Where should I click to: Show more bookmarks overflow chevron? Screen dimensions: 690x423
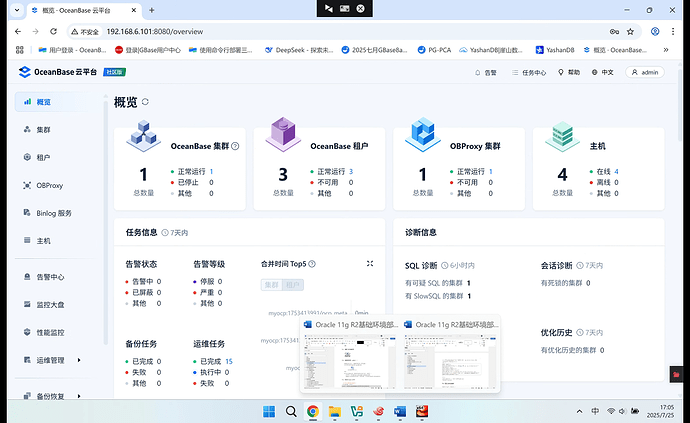(x=666, y=50)
